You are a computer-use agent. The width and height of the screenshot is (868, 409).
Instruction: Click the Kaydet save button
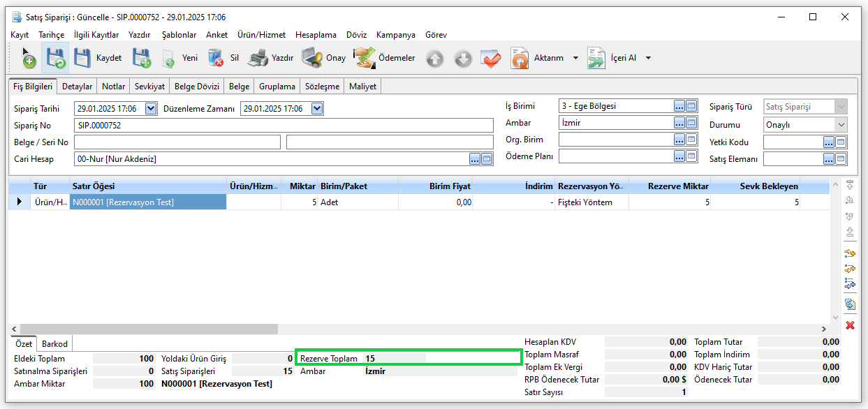[x=98, y=58]
